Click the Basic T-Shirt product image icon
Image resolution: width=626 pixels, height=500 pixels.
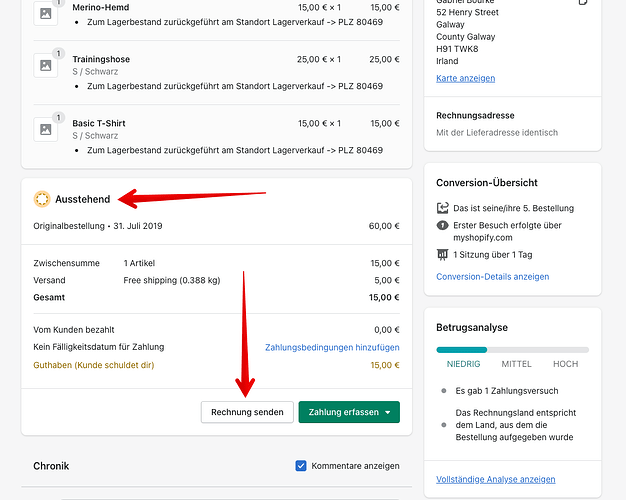tap(45, 129)
